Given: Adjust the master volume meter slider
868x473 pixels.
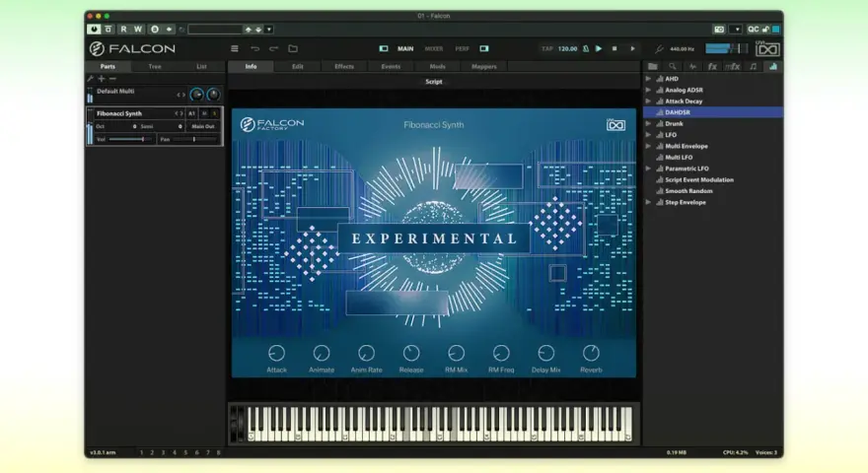Looking at the screenshot, I should pos(726,48).
